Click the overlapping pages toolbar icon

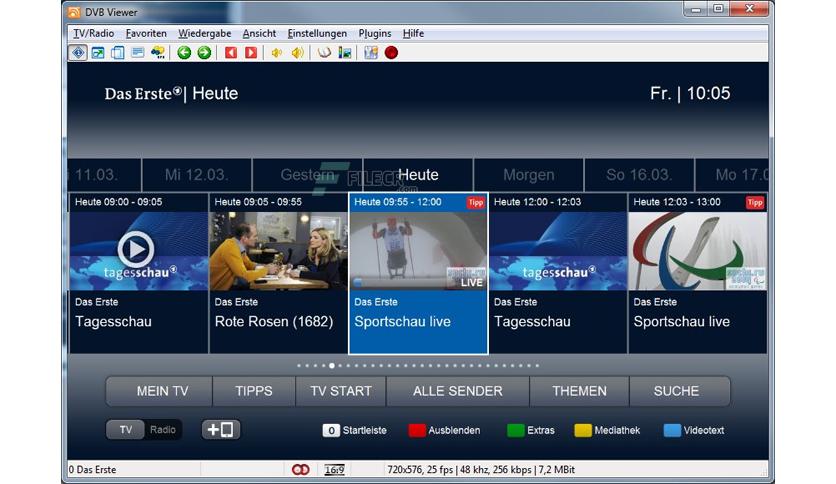(118, 53)
